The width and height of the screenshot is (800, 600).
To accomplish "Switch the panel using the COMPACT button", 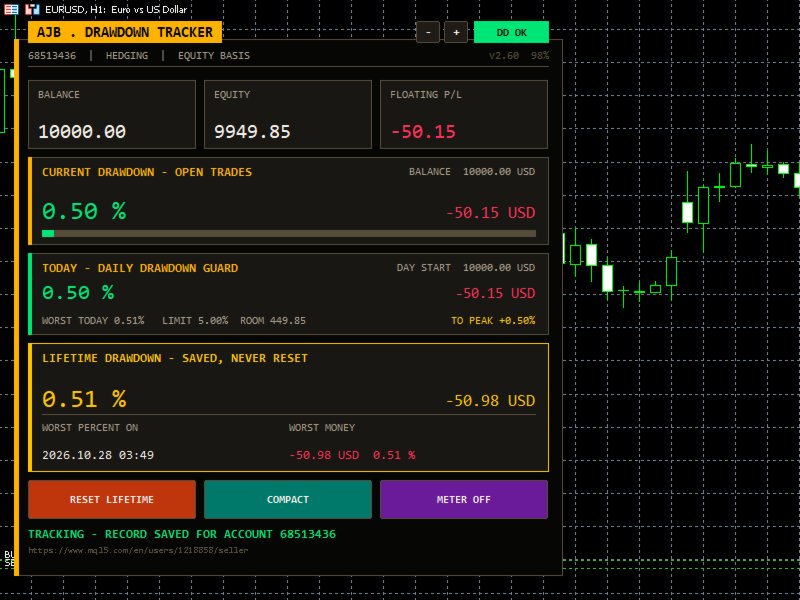I will (x=288, y=499).
